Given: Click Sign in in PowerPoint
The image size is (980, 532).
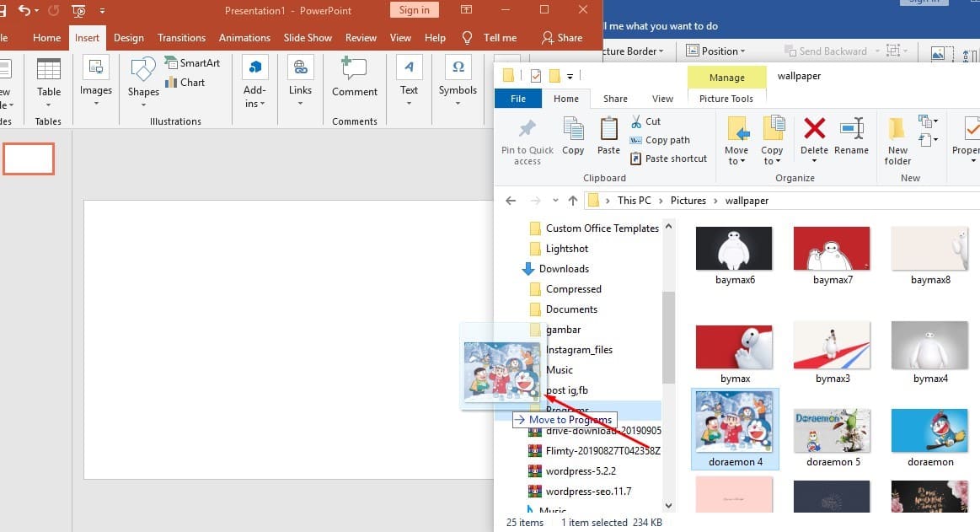Looking at the screenshot, I should (415, 10).
